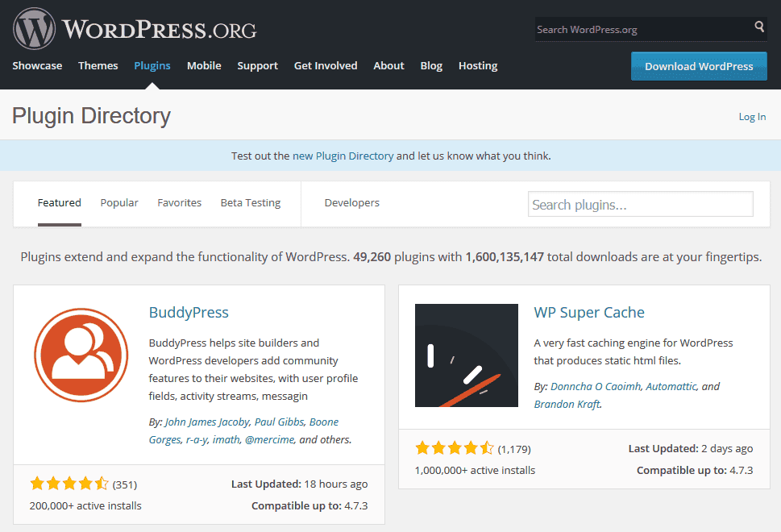Select the Plugins menu item
Image resolution: width=781 pixels, height=532 pixels.
point(152,66)
